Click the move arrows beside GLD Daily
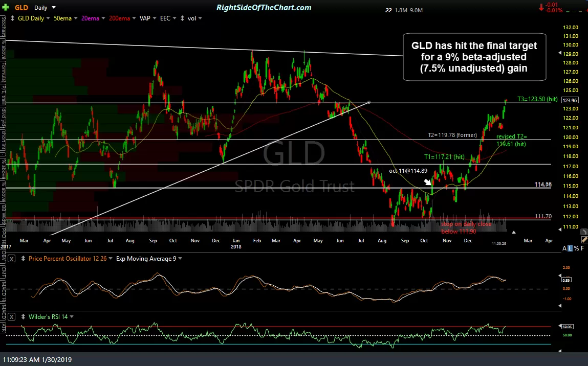Viewport: 588px width, 366px height. [12, 18]
